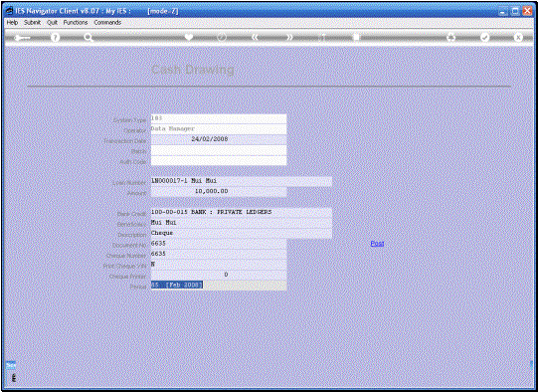The height and width of the screenshot is (392, 538).
Task: Open the question mark help icon
Action: pyautogui.click(x=55, y=37)
